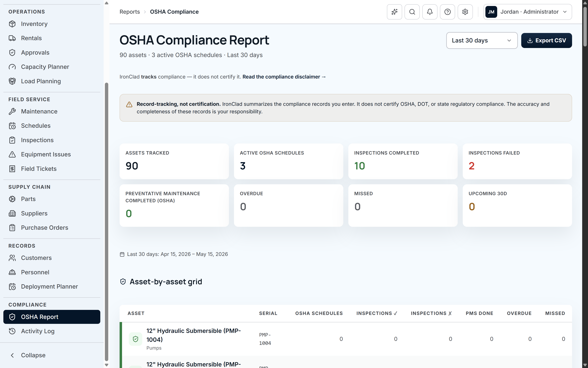Click the Inspections Completed card
Viewport: 588px width, 368px height.
pyautogui.click(x=403, y=161)
